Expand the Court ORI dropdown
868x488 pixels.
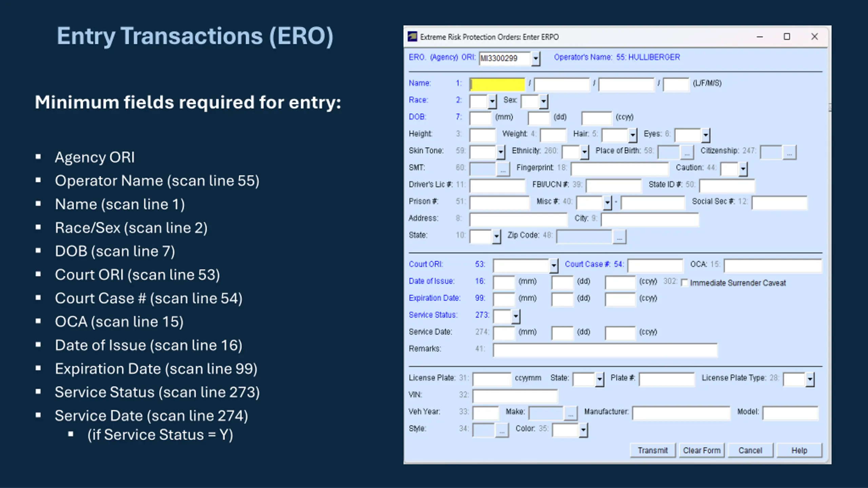click(x=554, y=266)
